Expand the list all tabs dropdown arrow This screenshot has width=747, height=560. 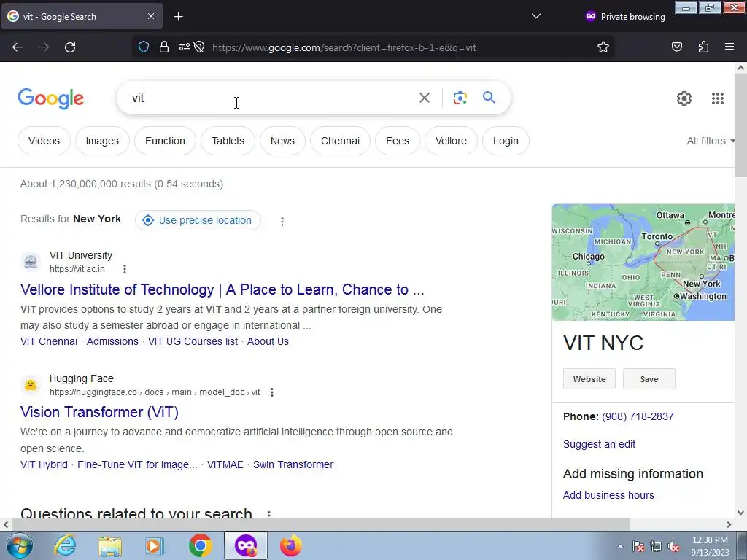tap(536, 16)
